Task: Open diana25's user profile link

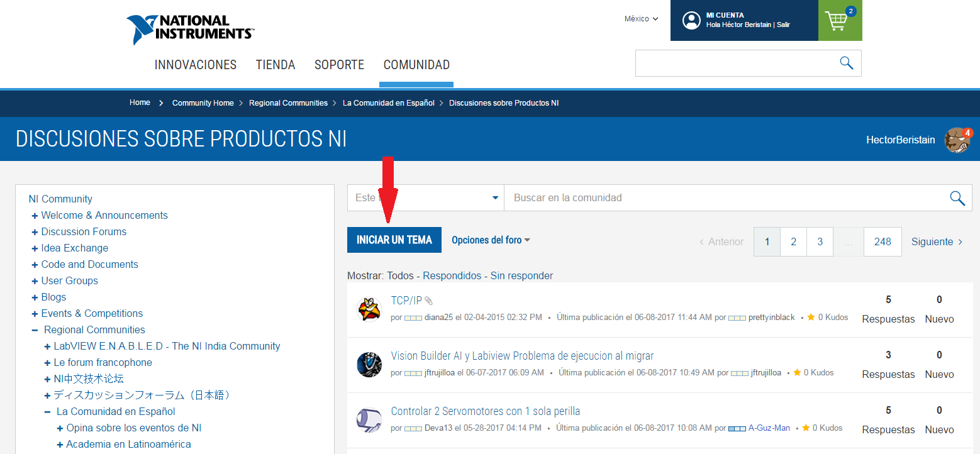Action: click(x=438, y=318)
